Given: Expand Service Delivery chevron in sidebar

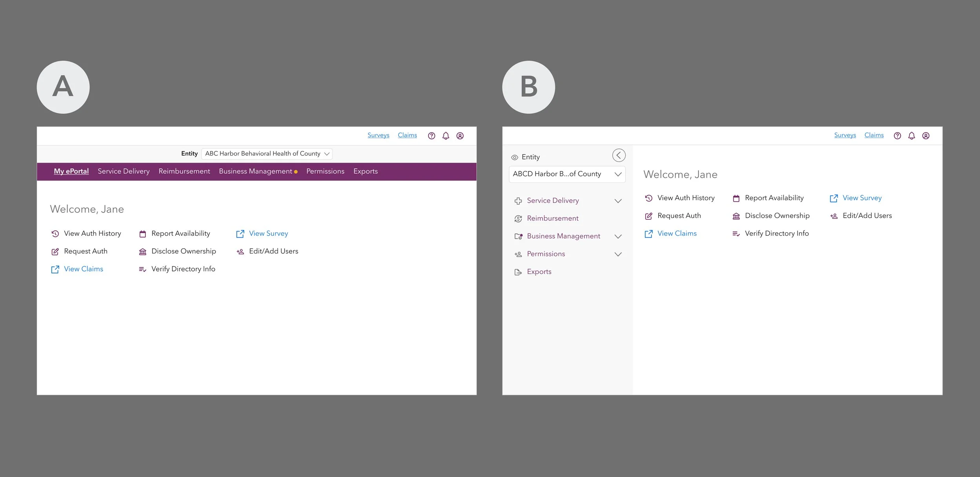Looking at the screenshot, I should pos(618,201).
